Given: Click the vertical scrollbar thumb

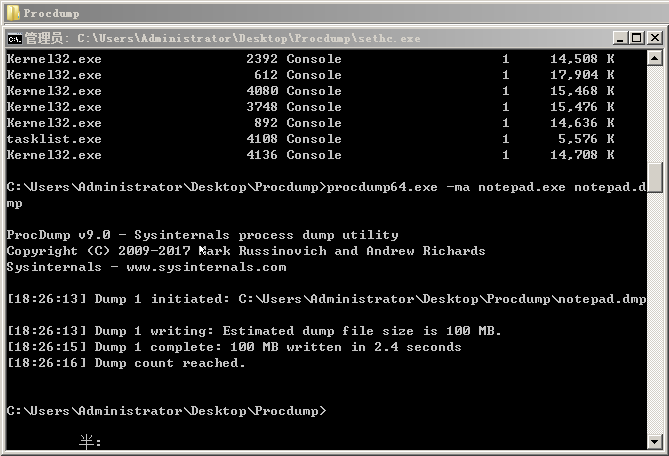Looking at the screenshot, I should [x=654, y=177].
